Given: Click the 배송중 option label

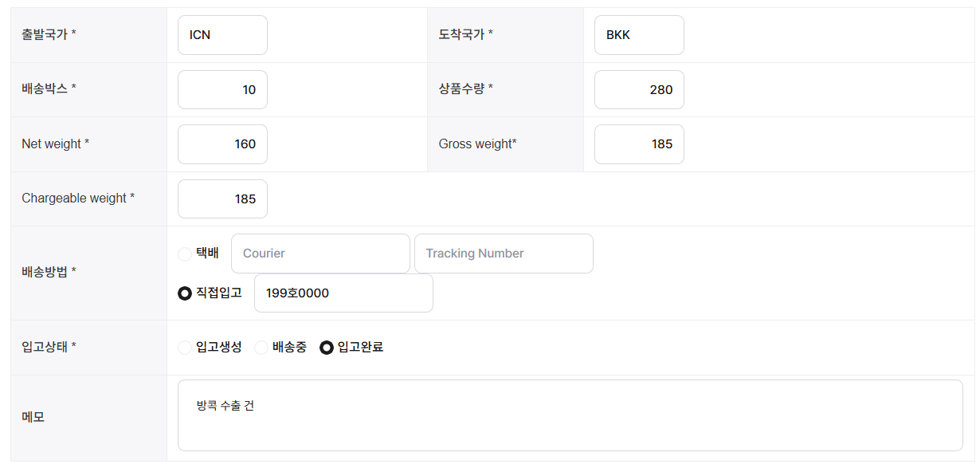Looking at the screenshot, I should tap(289, 347).
